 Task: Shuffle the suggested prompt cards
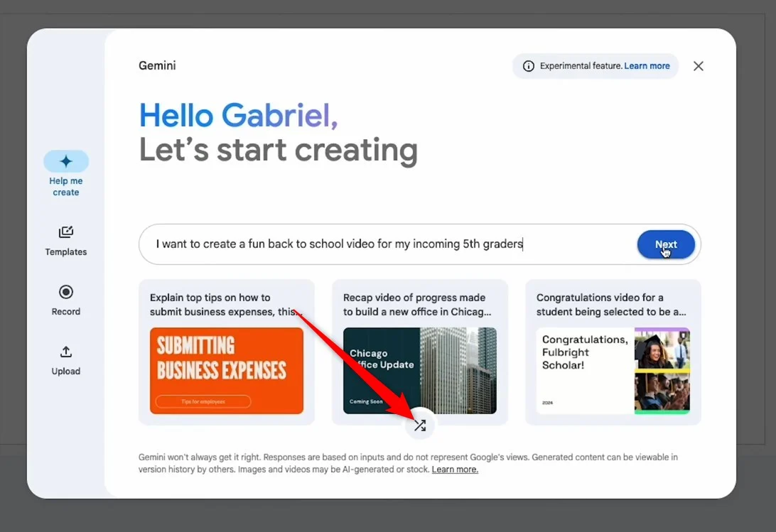[420, 425]
